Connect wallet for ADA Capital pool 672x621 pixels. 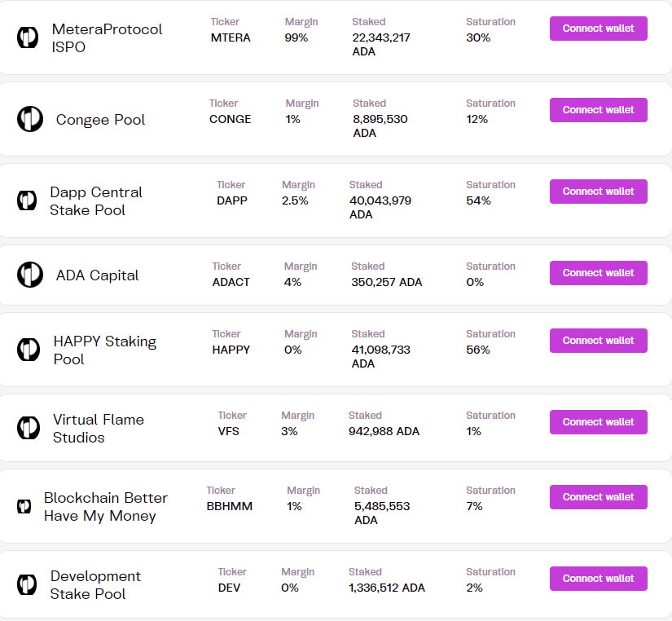[x=598, y=273]
